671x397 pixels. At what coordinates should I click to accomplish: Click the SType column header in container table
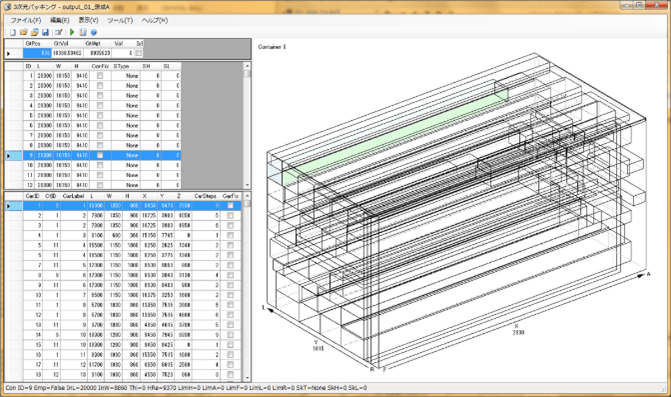126,66
